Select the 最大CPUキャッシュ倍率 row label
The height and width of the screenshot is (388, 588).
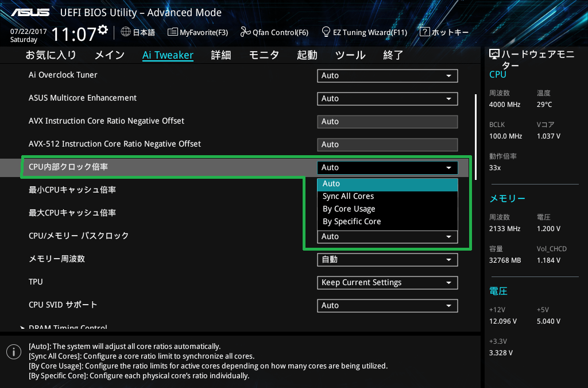(x=72, y=213)
